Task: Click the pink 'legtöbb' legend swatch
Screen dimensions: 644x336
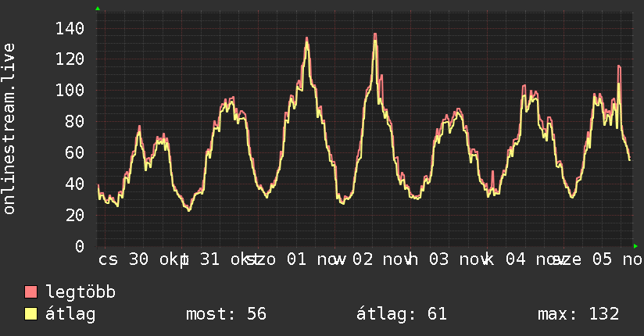Action: coord(30,291)
